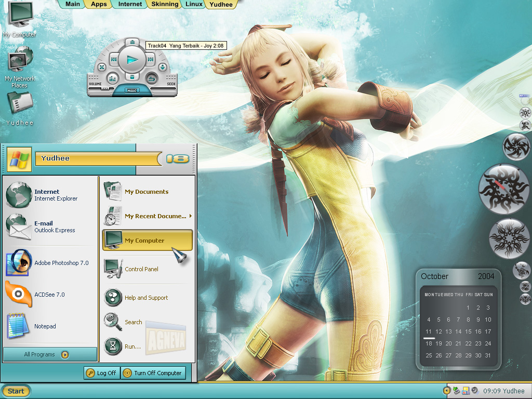Viewport: 532px width, 399px height.
Task: Open Control Panel
Action: 141,269
